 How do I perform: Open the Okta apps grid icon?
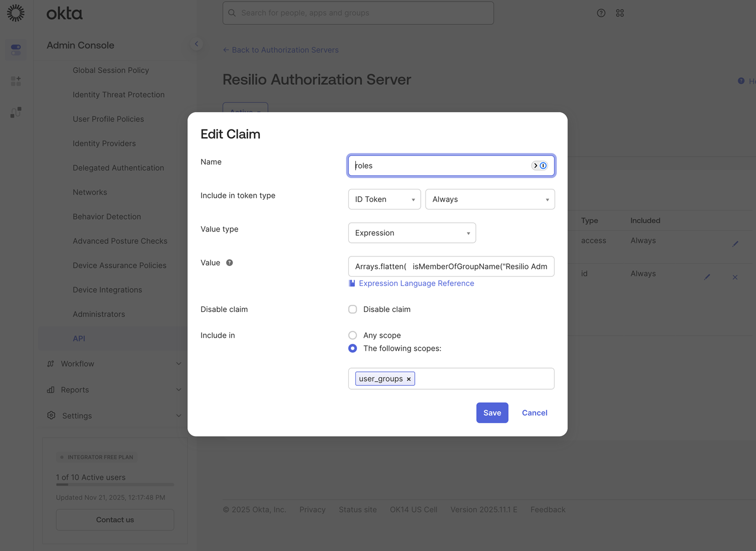619,13
